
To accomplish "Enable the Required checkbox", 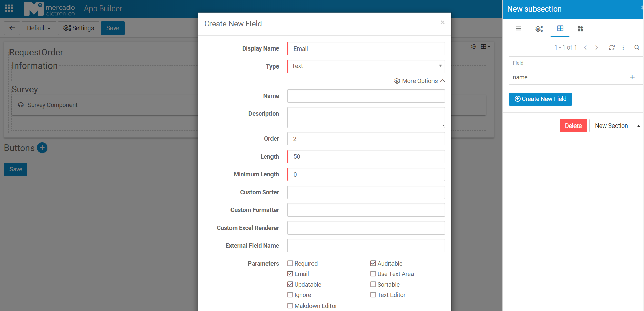I will (x=290, y=264).
